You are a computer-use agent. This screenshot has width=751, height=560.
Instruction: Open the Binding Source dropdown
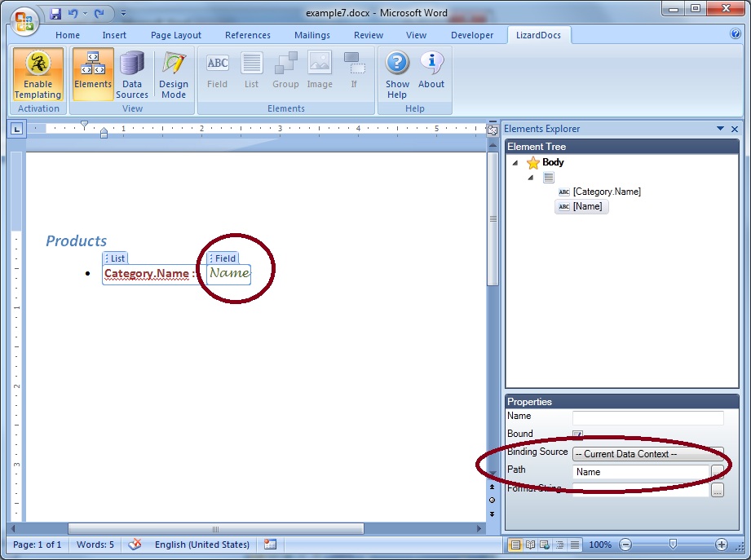pyautogui.click(x=647, y=454)
